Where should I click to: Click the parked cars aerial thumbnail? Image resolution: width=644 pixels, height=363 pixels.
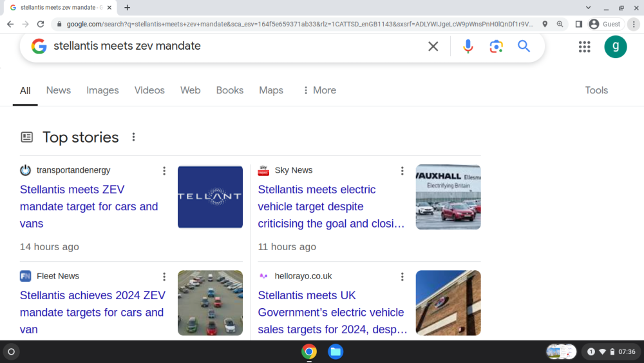tap(211, 303)
